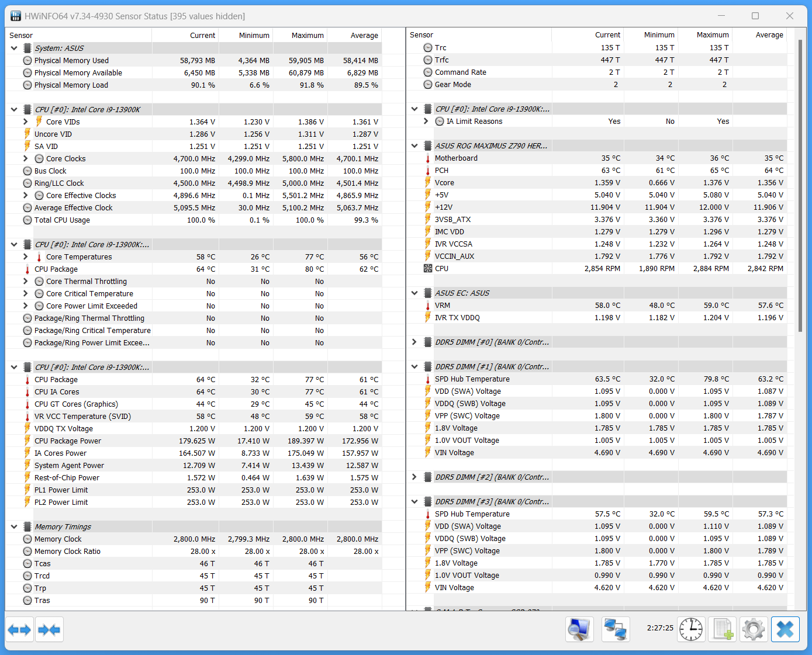
Task: Select the Tcas timing row
Action: click(194, 564)
